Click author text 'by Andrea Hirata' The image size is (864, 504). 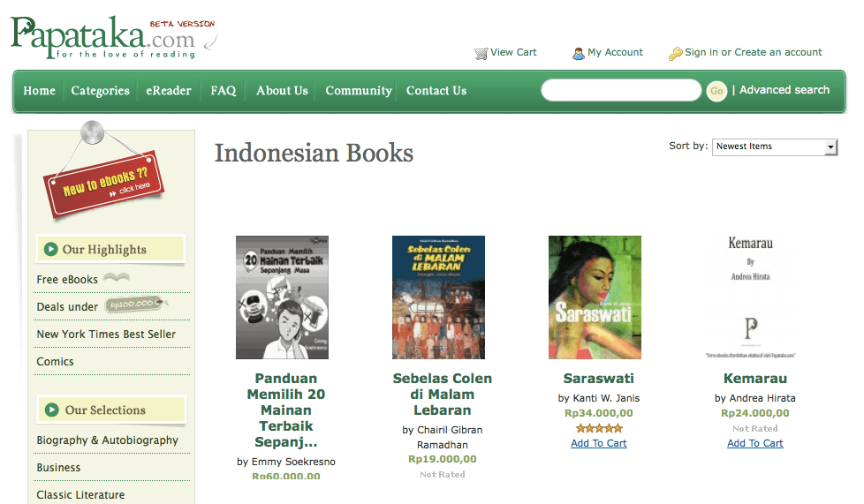[x=755, y=398]
